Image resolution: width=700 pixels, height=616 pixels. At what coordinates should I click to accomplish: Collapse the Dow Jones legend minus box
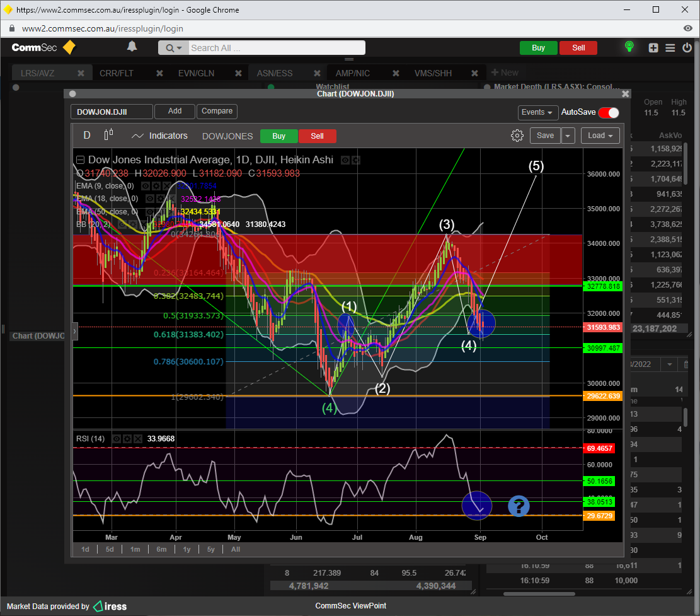(x=81, y=160)
